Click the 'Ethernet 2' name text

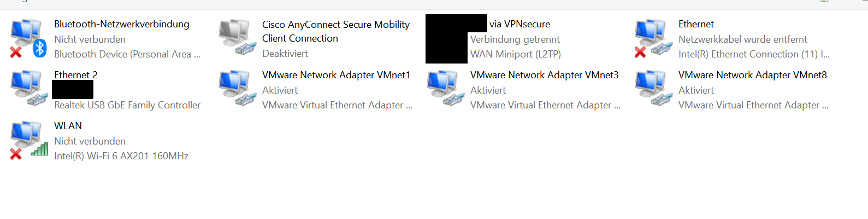coord(75,75)
